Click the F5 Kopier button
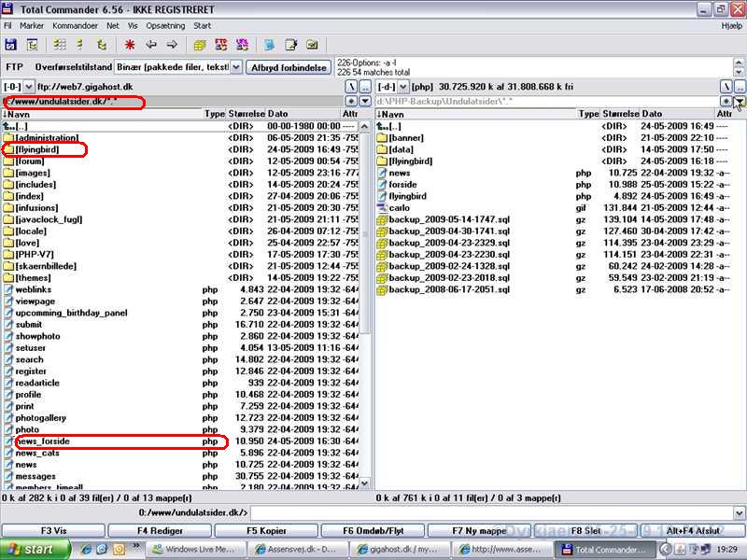The image size is (747, 560). pyautogui.click(x=266, y=530)
